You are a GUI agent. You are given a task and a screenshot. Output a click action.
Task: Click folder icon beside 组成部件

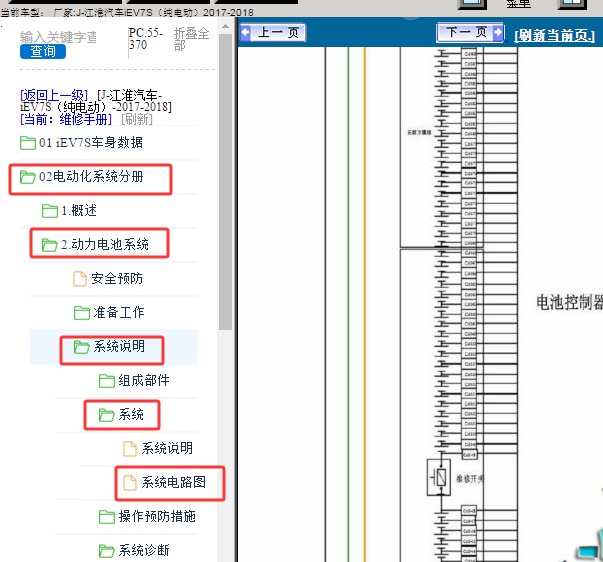107,381
